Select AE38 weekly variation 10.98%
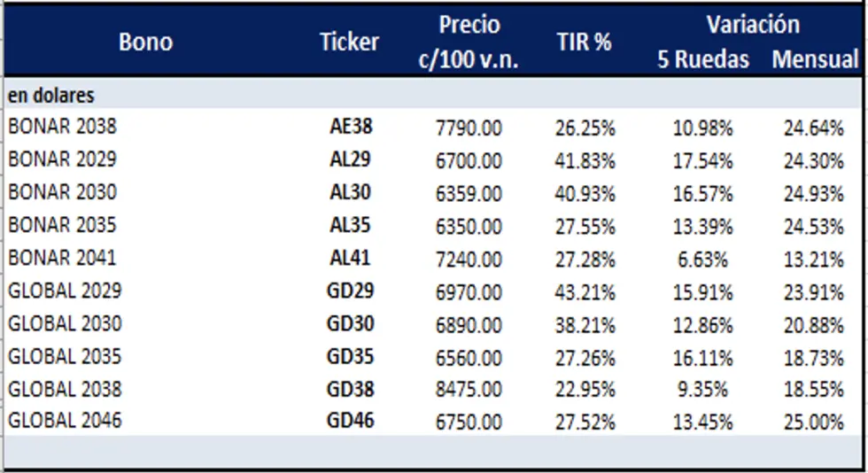Screen dimensions: 868x473 tap(702, 128)
